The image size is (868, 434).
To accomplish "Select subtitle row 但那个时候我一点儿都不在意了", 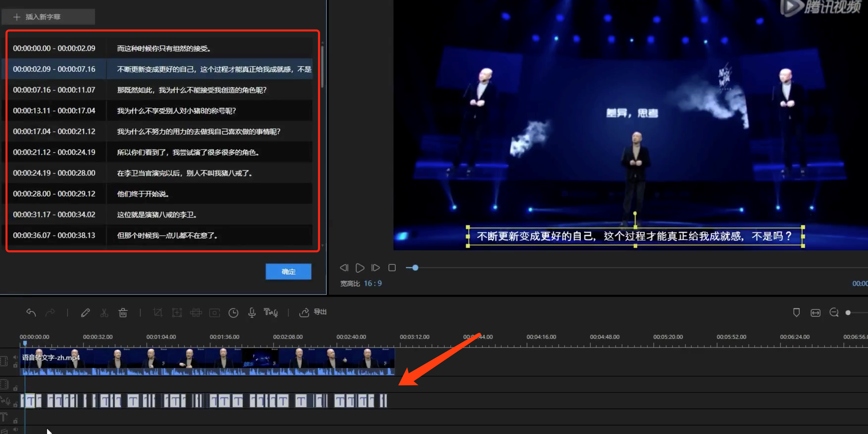I will click(157, 235).
